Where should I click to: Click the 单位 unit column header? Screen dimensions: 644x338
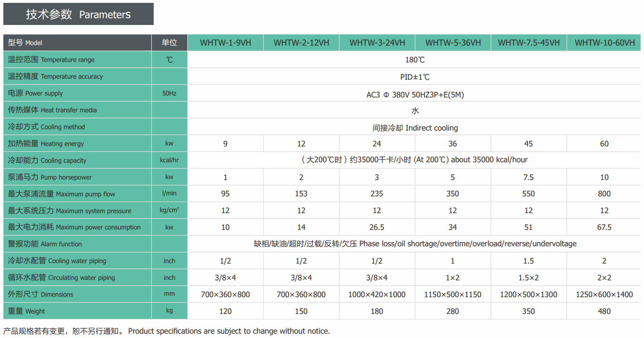(169, 43)
